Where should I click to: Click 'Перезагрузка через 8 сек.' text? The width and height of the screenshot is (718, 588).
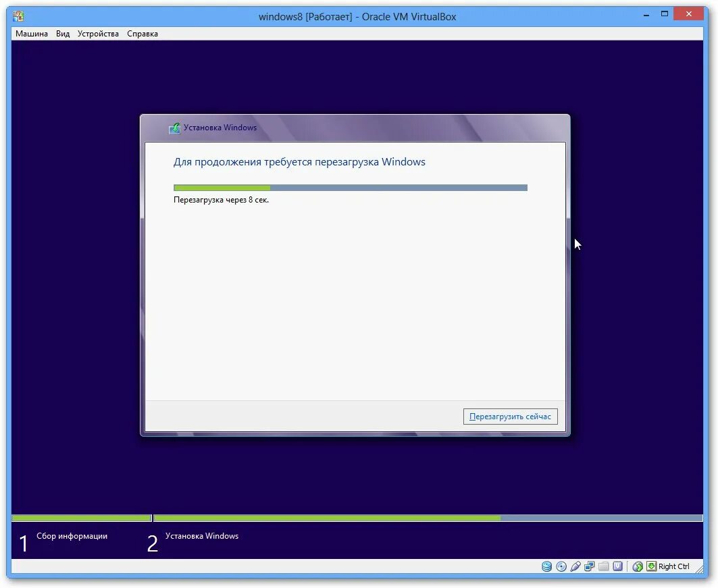coord(221,200)
